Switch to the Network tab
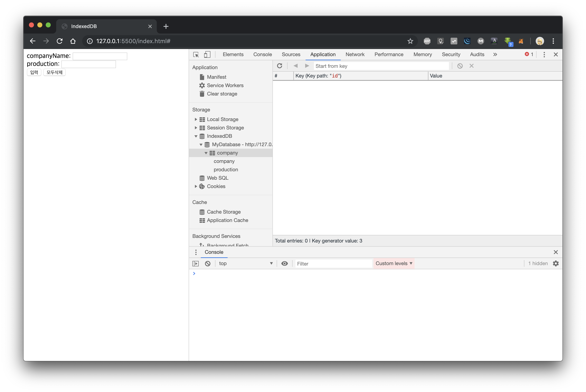Screen dimensions: 586x392 click(355, 54)
